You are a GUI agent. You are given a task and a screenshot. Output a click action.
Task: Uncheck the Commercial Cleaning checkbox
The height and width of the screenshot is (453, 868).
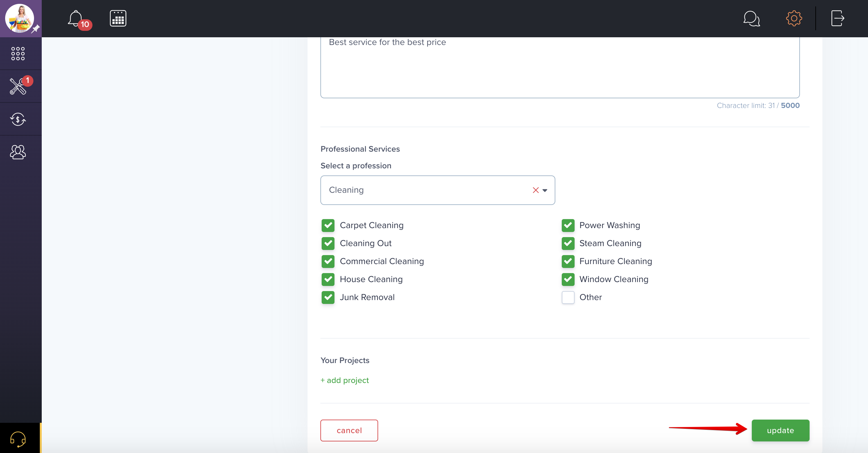(x=328, y=262)
